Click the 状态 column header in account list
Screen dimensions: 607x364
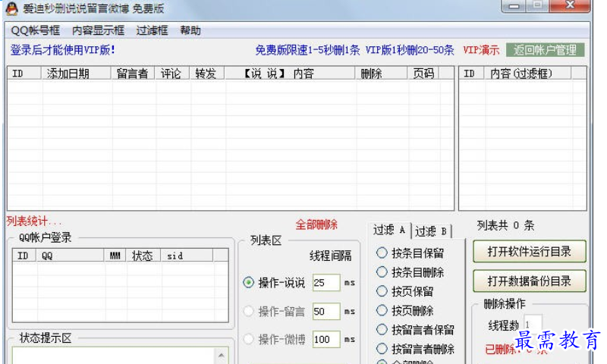pyautogui.click(x=143, y=256)
